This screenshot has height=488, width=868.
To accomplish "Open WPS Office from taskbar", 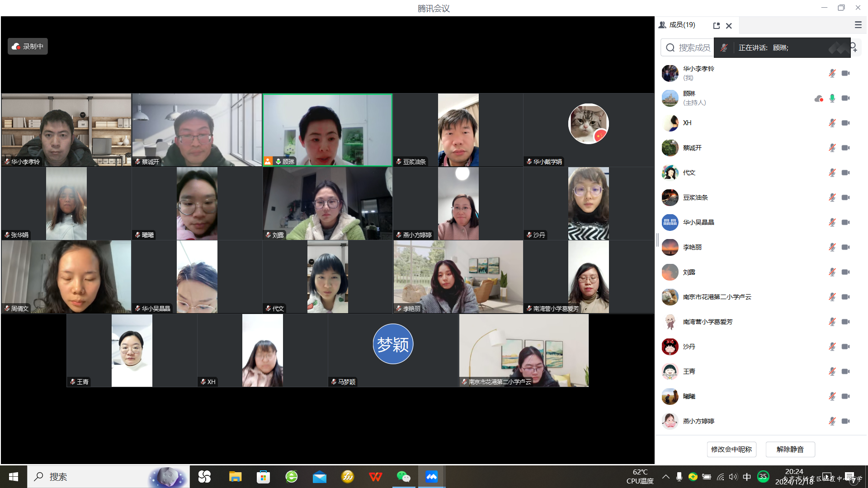I will coord(376,477).
